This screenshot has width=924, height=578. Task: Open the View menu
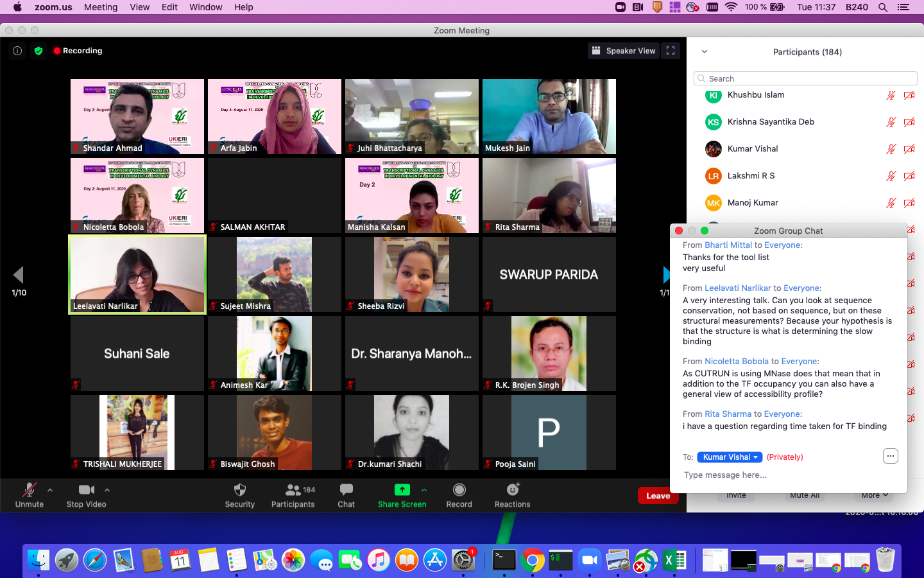tap(139, 7)
